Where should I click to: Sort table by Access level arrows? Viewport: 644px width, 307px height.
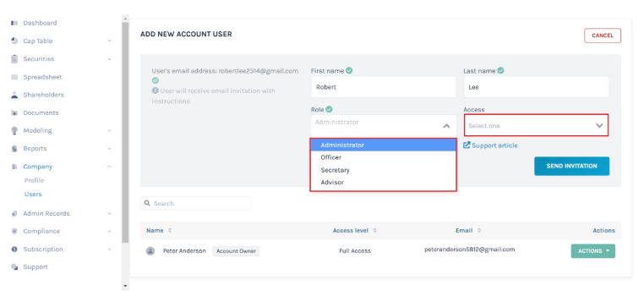click(374, 231)
